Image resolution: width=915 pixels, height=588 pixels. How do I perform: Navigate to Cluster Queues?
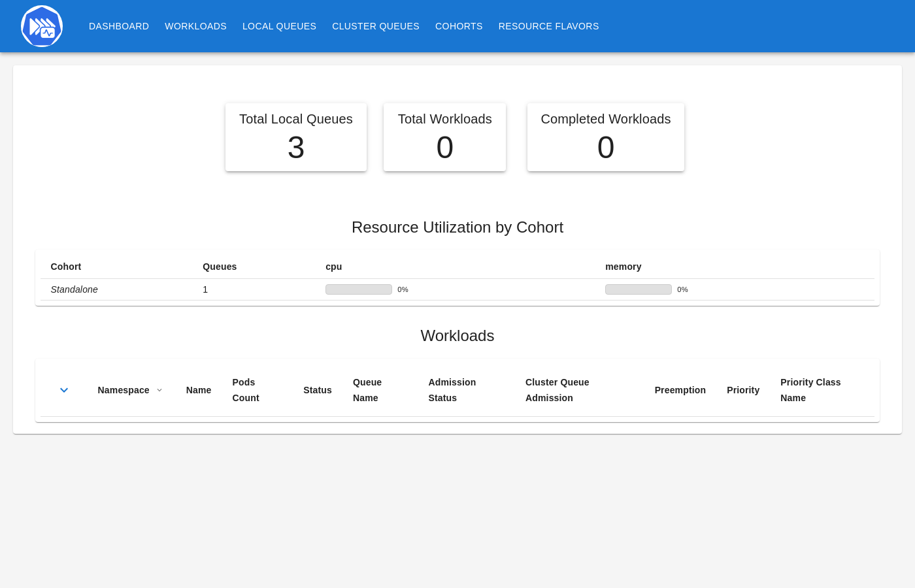pos(376,26)
